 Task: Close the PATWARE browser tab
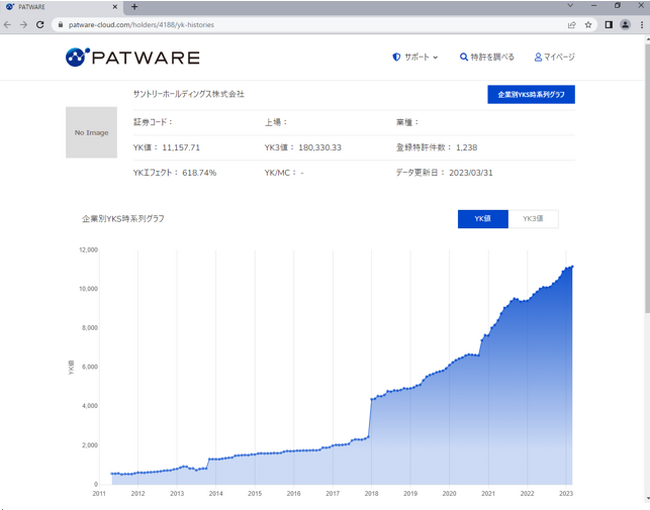pyautogui.click(x=115, y=7)
